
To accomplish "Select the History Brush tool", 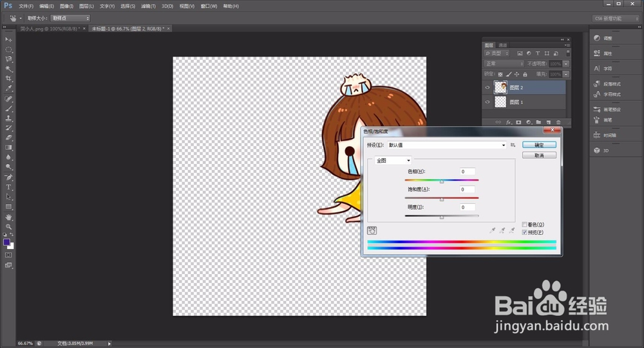I will (8, 128).
